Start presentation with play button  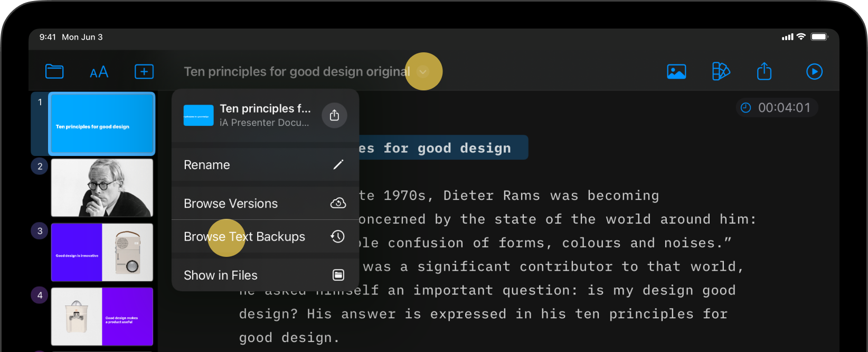coord(814,71)
